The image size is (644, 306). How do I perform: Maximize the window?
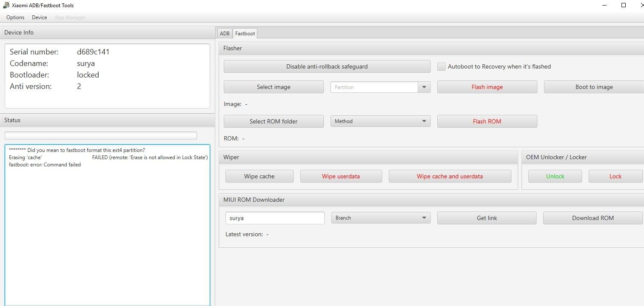(x=624, y=5)
